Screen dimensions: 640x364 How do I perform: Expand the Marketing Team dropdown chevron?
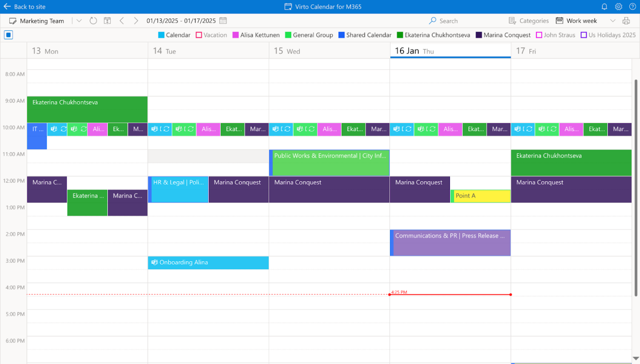[79, 20]
